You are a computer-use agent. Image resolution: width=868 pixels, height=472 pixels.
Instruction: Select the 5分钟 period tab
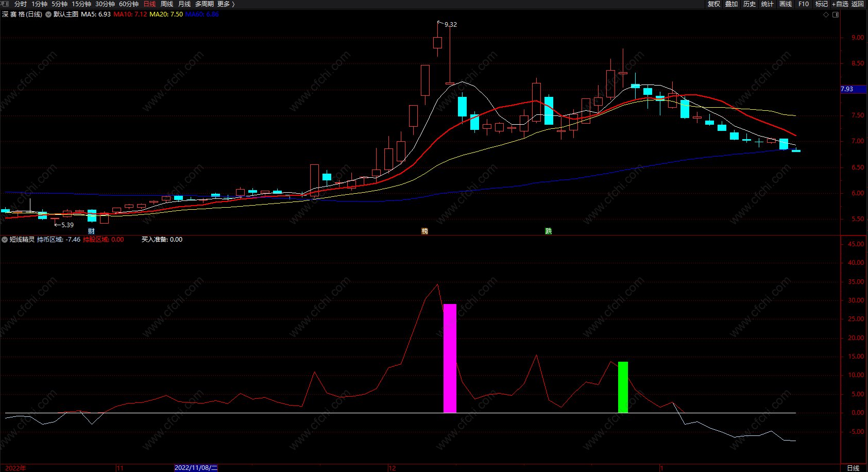(x=59, y=4)
